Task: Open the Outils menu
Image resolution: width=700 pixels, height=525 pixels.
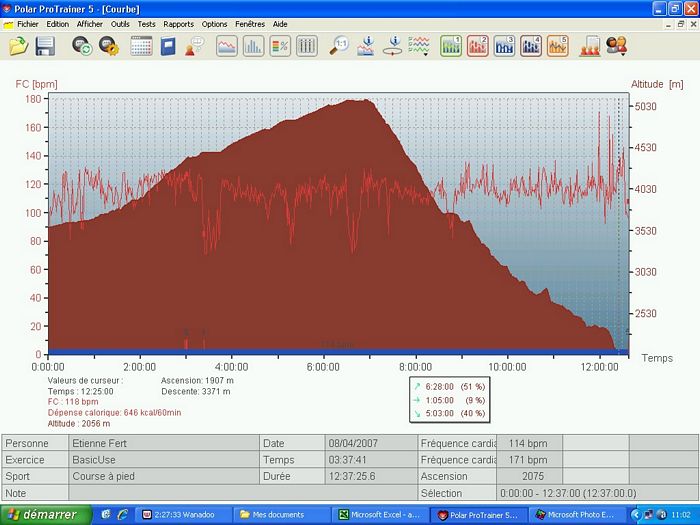Action: tap(120, 23)
